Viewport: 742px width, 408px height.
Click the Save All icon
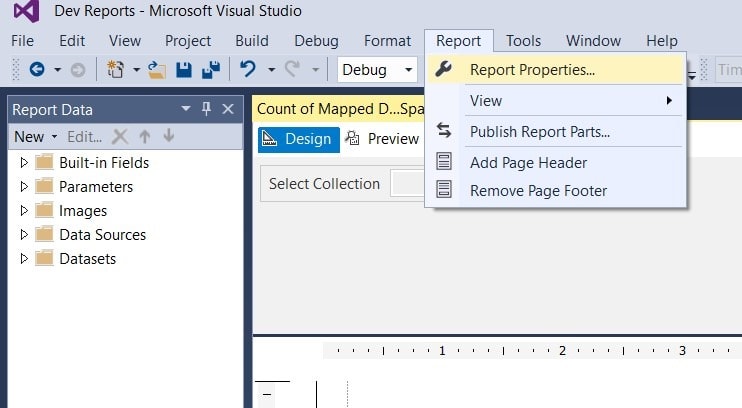(211, 70)
